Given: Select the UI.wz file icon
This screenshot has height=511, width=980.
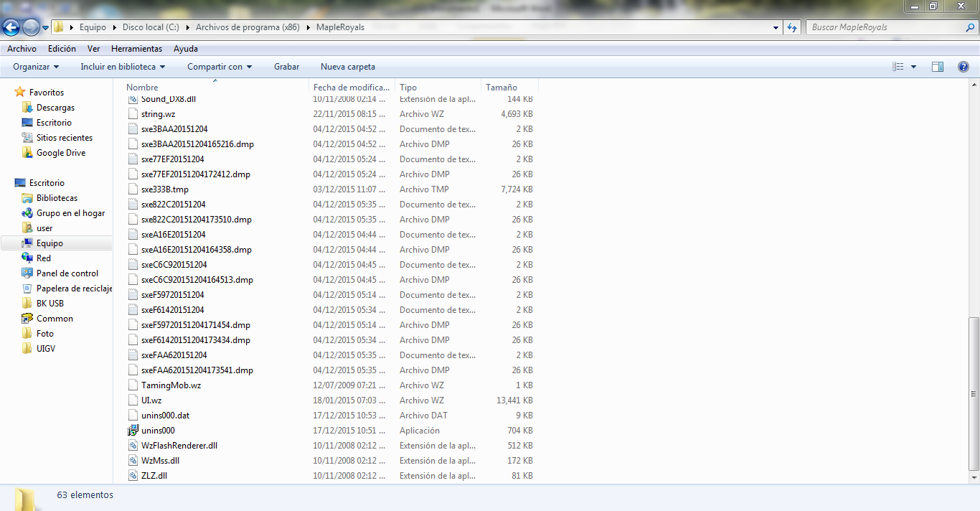Looking at the screenshot, I should [132, 400].
